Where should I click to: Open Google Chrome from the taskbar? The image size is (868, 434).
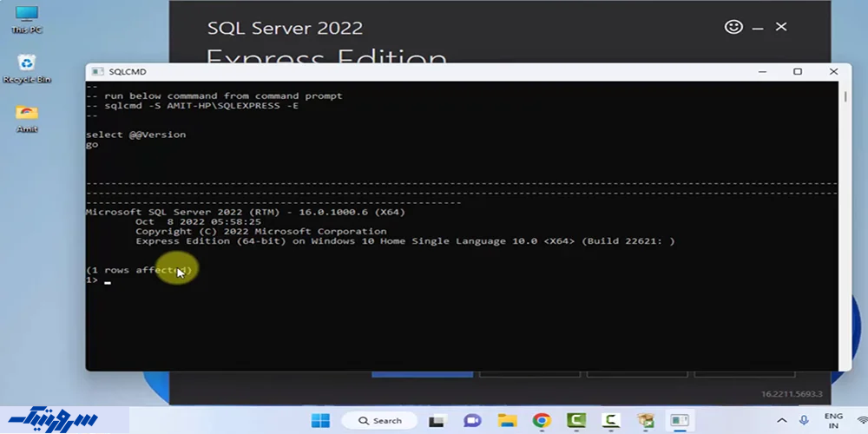(542, 421)
